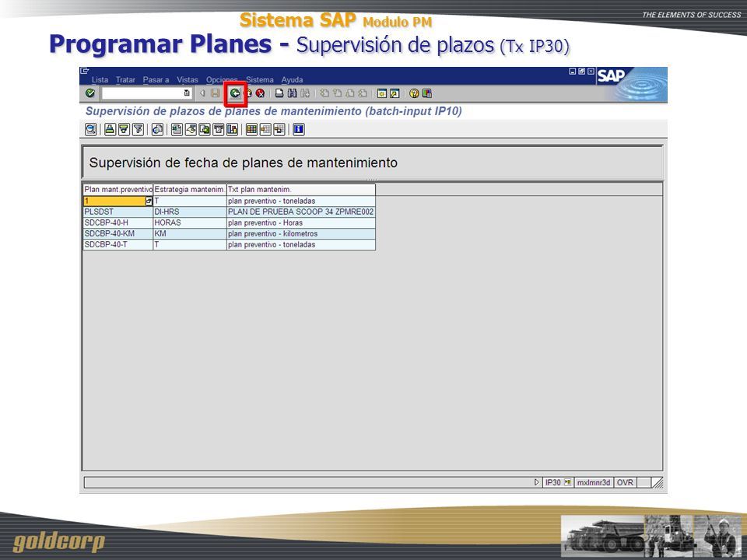Open the command field history dropdown
The image size is (747, 560).
pyautogui.click(x=187, y=93)
